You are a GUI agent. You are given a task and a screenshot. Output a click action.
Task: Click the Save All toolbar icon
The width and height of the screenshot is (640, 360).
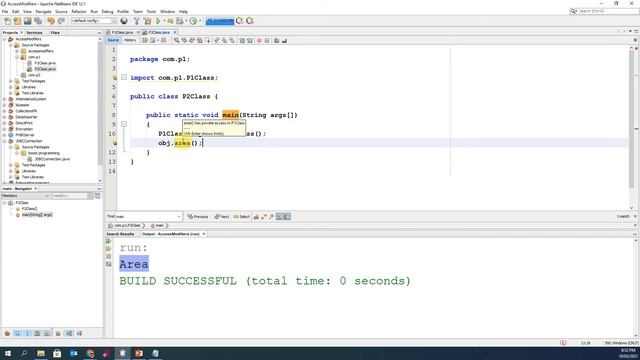pyautogui.click(x=38, y=21)
